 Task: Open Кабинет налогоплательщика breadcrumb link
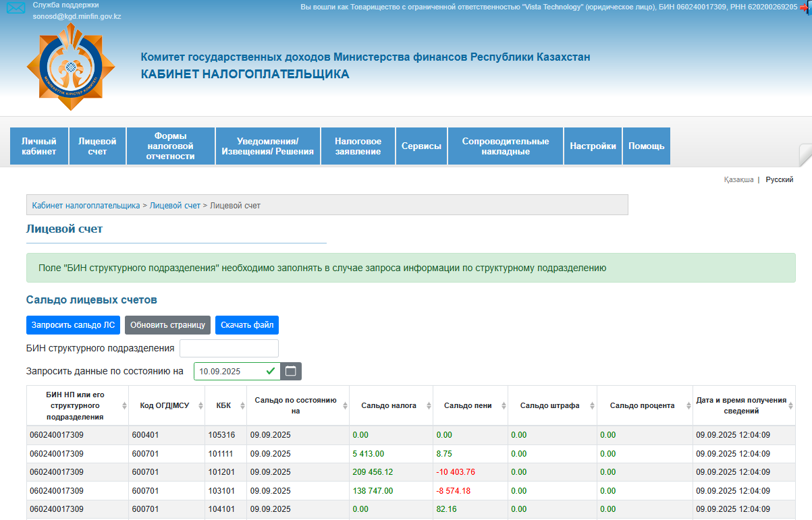pos(86,205)
